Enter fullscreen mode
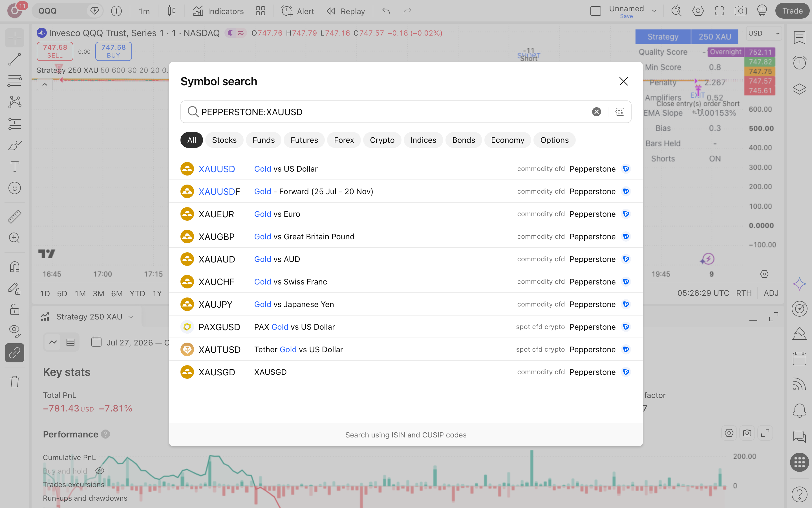The width and height of the screenshot is (812, 508). pyautogui.click(x=720, y=11)
